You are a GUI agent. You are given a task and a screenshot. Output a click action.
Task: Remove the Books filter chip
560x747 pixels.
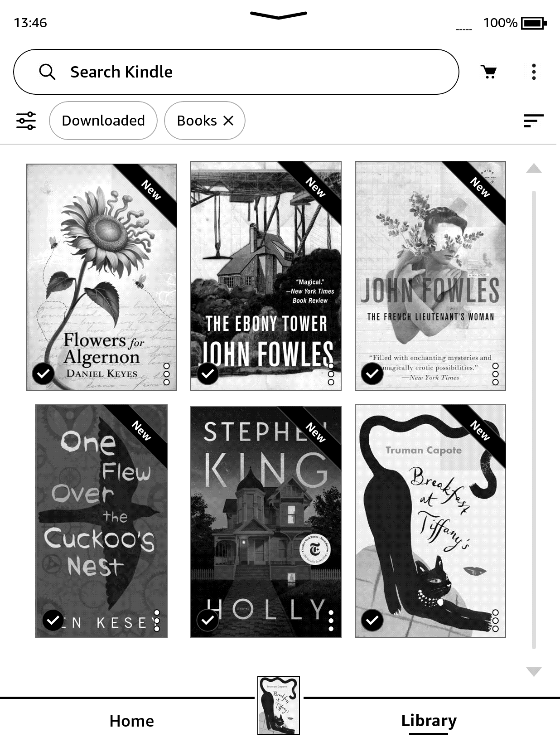click(x=228, y=121)
